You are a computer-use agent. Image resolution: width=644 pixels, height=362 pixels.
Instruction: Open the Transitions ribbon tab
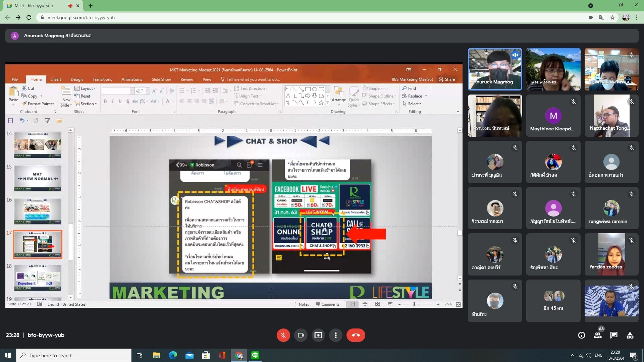point(102,79)
